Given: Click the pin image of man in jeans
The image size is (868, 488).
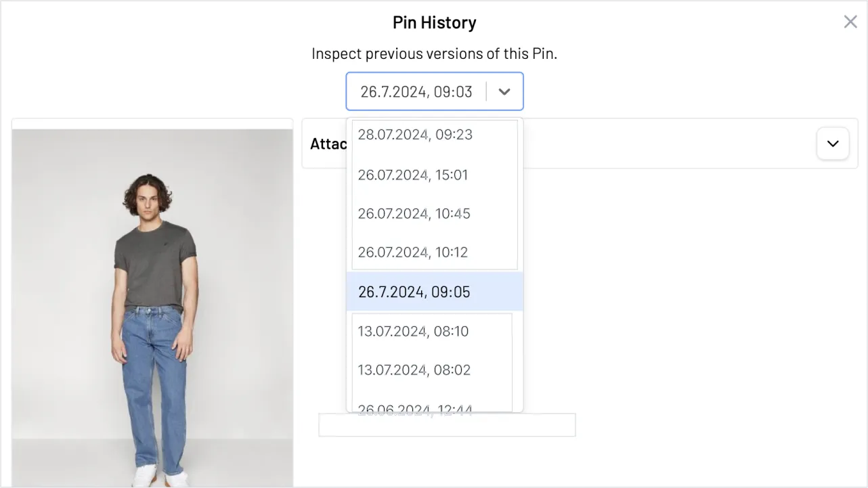Looking at the screenshot, I should [152, 308].
